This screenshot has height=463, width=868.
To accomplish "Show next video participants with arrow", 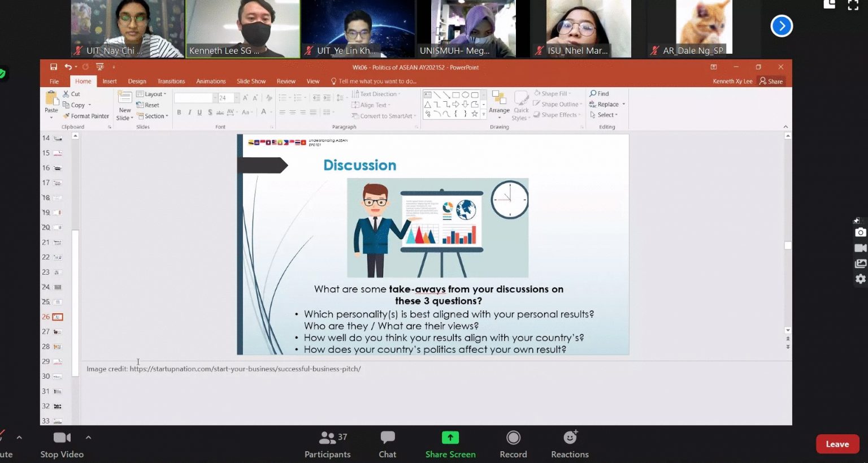I will click(782, 26).
